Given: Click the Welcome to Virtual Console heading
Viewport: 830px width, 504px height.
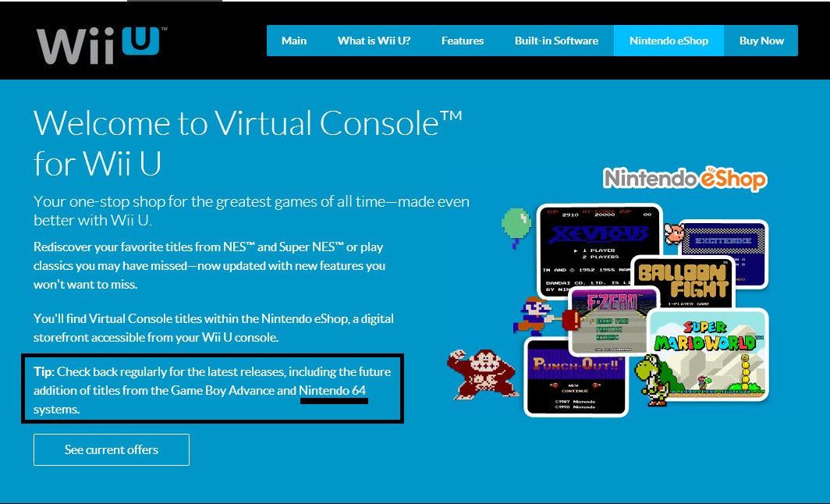Looking at the screenshot, I should click(x=248, y=143).
